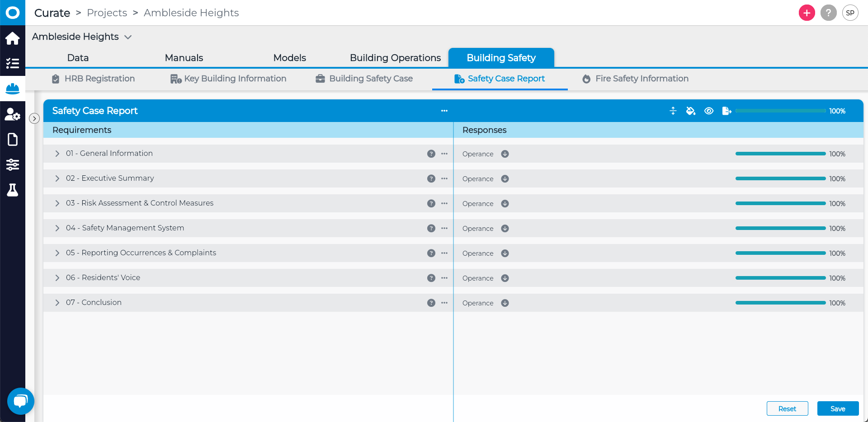Click the Save button

(x=837, y=408)
